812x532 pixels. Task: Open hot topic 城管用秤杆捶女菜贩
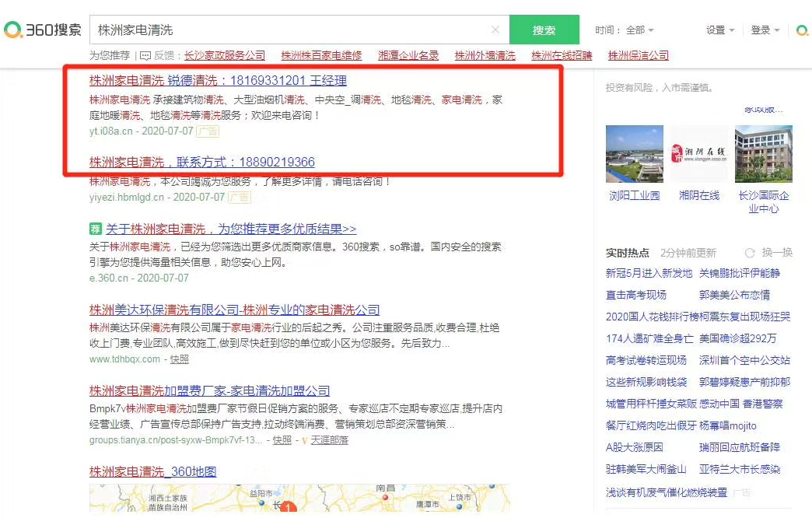[x=652, y=404]
